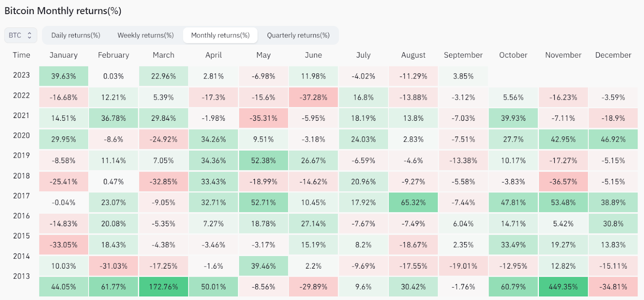
Task: Click the Bitcoin Monthly returns(%) title
Action: 63,11
